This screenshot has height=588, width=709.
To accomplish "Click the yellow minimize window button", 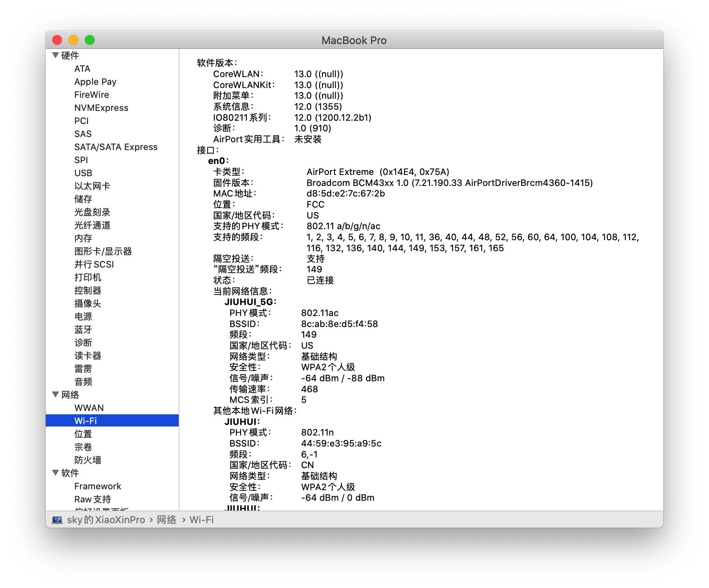I will pyautogui.click(x=73, y=40).
